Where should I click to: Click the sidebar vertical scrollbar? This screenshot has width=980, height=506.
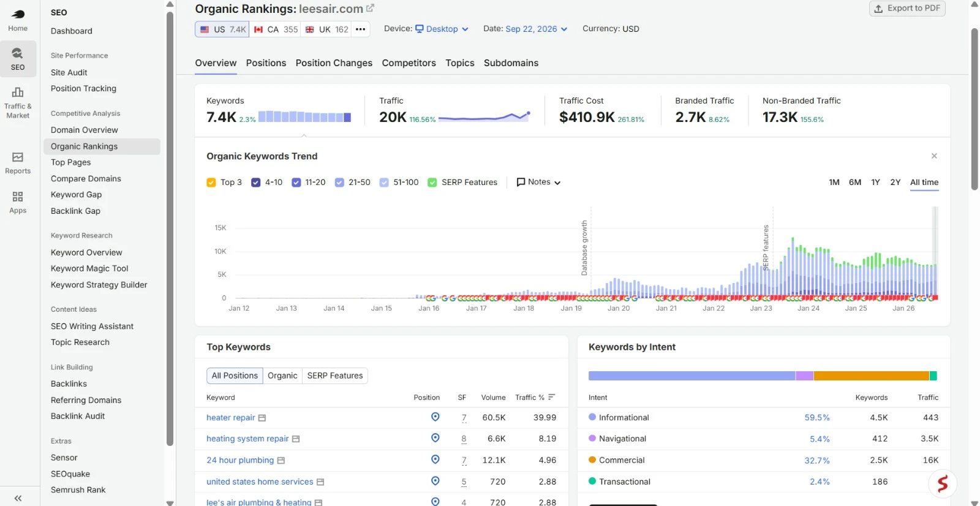(x=170, y=228)
